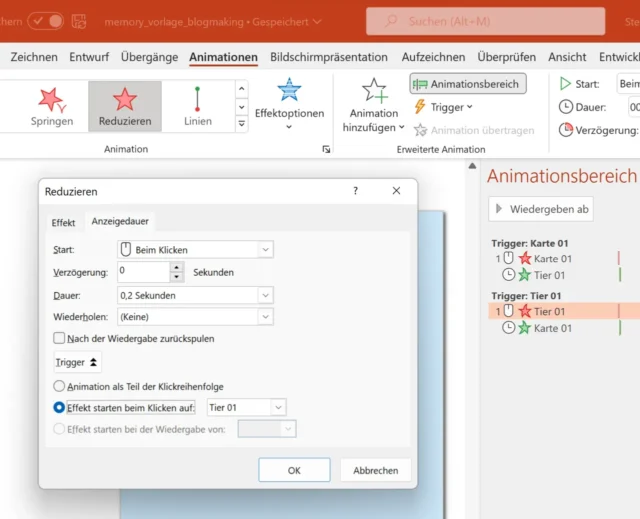Click the help question mark in dialog
The image size is (640, 519).
point(355,191)
